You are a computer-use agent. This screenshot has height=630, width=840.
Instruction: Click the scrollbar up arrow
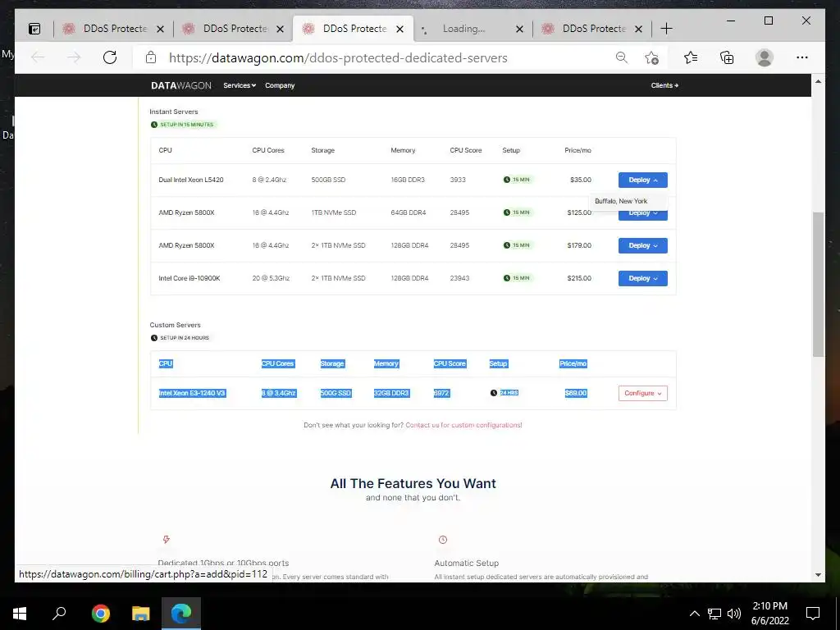point(818,81)
